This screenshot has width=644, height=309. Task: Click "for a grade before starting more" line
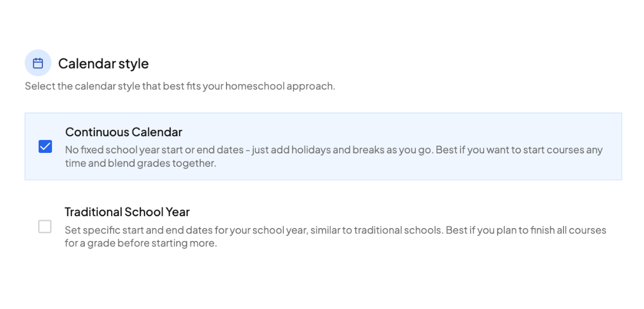[x=141, y=243]
